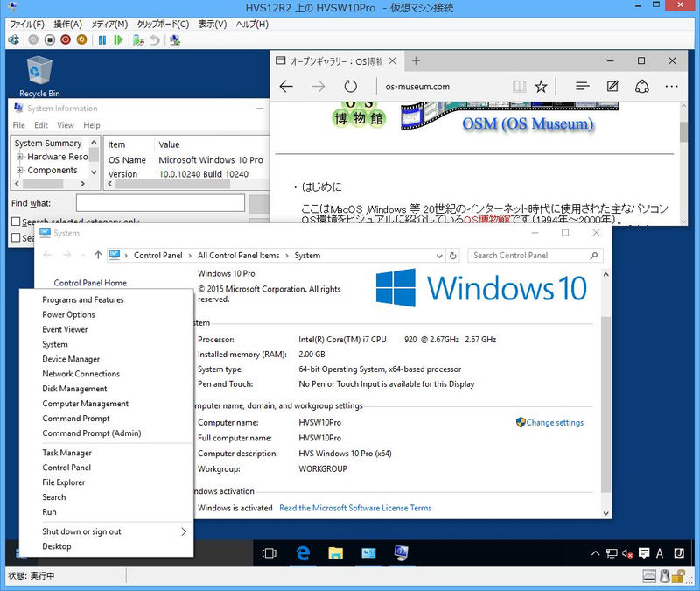The height and width of the screenshot is (591, 700).
Task: Click the OS博物館 red link
Action: (486, 220)
